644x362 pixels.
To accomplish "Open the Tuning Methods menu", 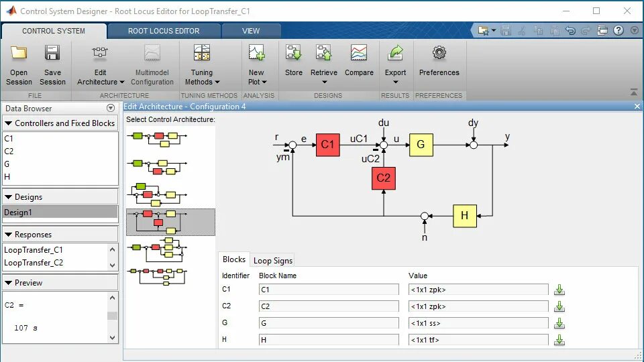I will [202, 65].
